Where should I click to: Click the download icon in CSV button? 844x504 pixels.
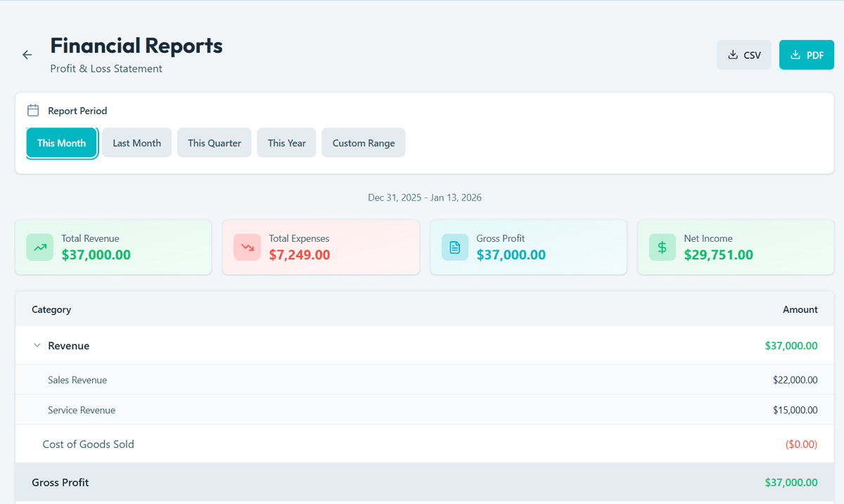[733, 55]
